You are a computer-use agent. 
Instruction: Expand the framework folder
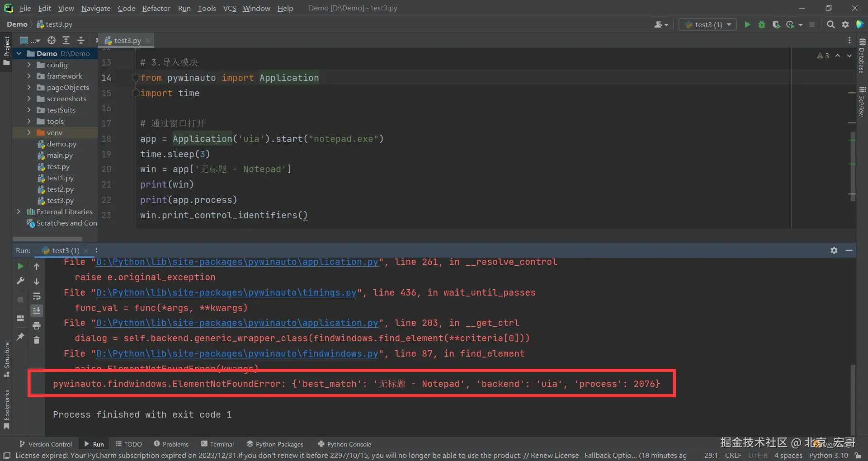(29, 76)
